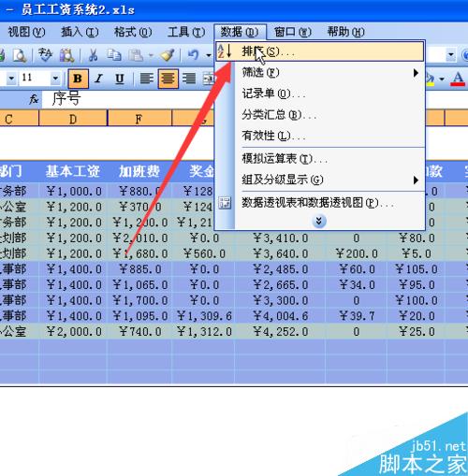Open the 格式 (Format) menu
This screenshot has width=468, height=476.
click(x=133, y=32)
